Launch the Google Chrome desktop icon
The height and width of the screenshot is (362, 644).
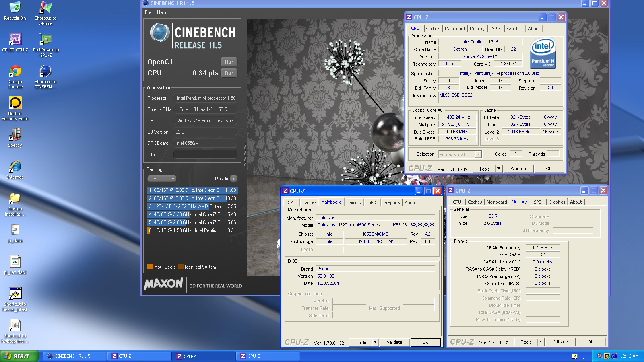point(15,77)
